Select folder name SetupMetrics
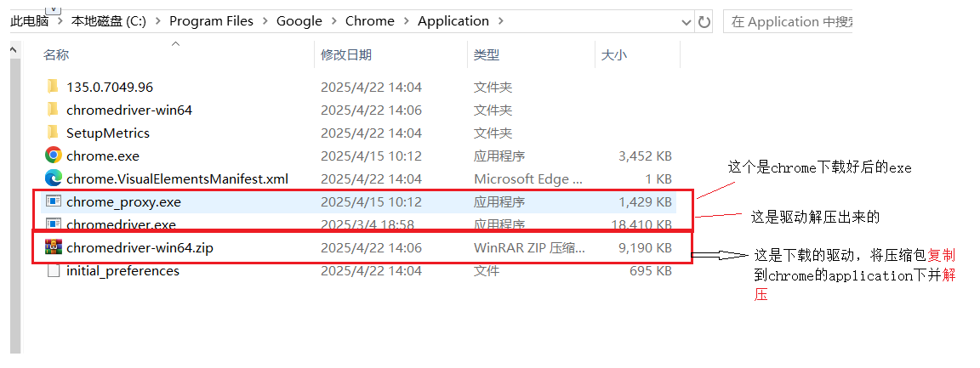The image size is (980, 368). tap(108, 133)
